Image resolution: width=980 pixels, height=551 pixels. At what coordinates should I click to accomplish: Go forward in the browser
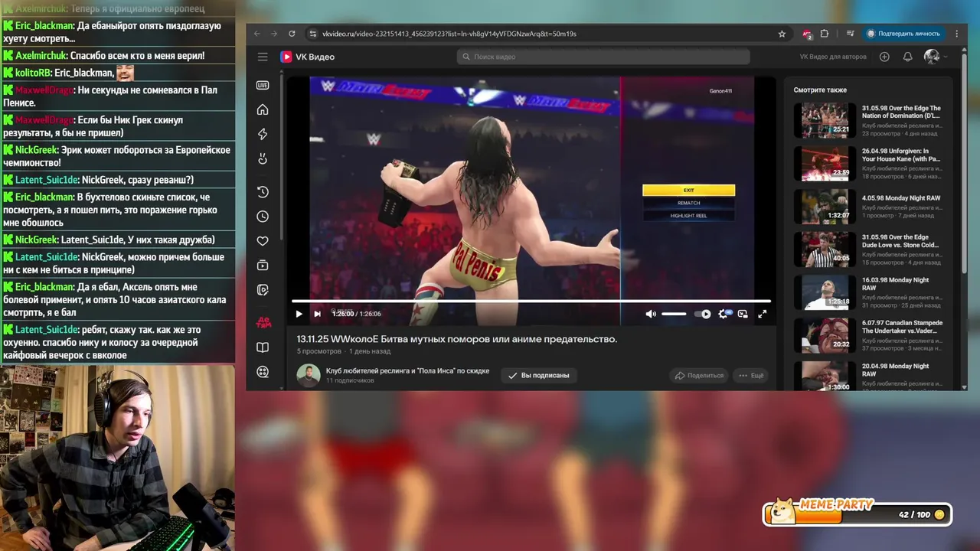pos(274,34)
